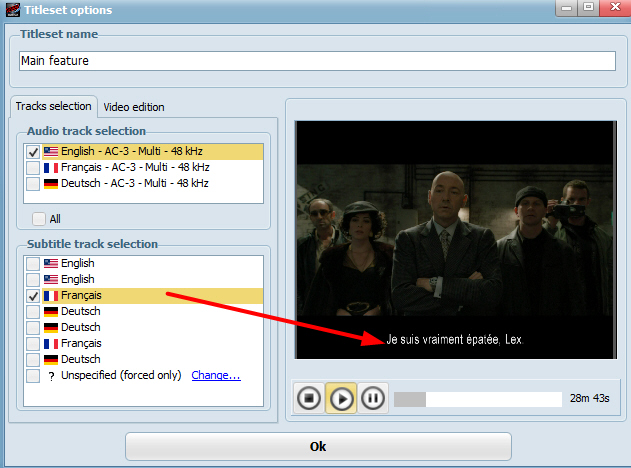Click the preview playback progress bar

[478, 399]
